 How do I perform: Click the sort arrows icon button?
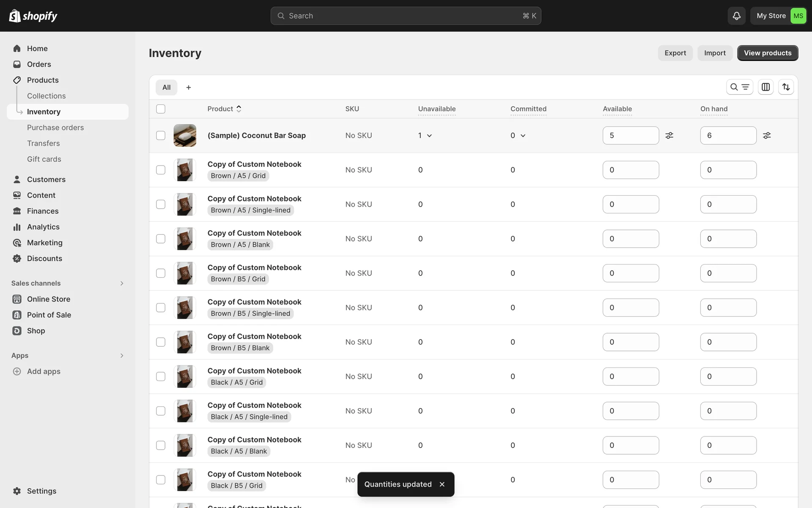786,87
